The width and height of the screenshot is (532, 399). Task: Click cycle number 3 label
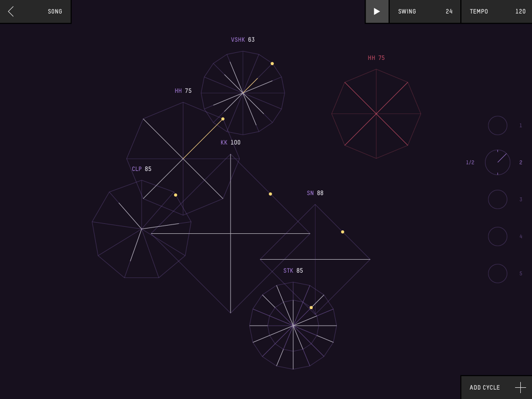pyautogui.click(x=521, y=200)
